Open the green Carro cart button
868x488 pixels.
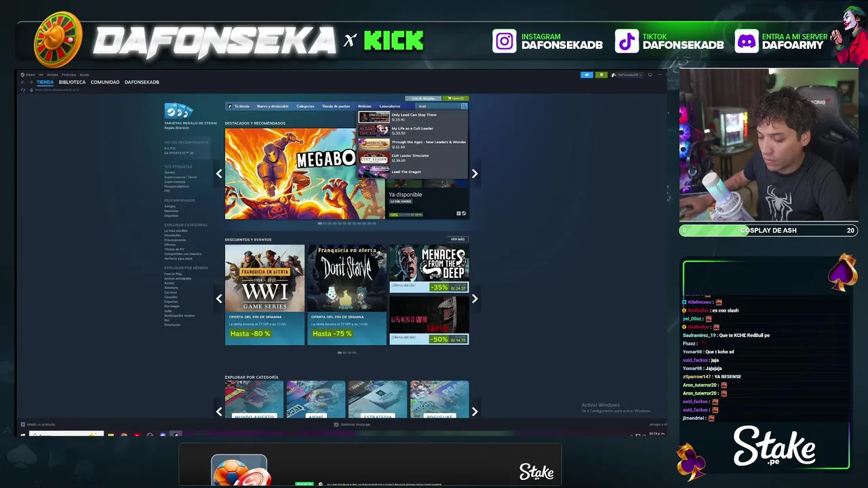(455, 98)
